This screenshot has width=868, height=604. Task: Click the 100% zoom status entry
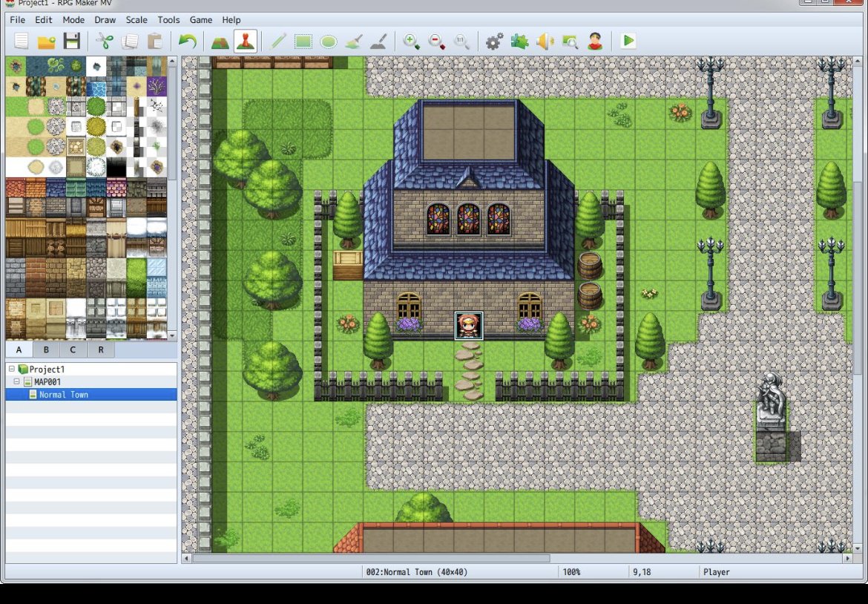571,572
